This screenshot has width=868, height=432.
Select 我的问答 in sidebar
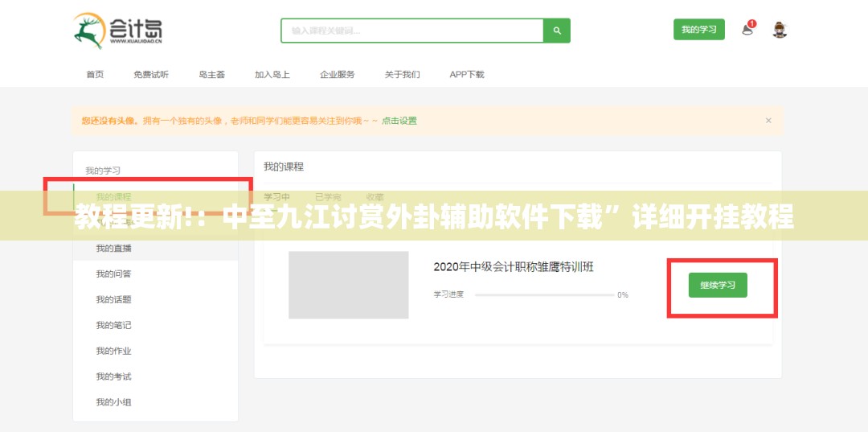click(x=113, y=274)
